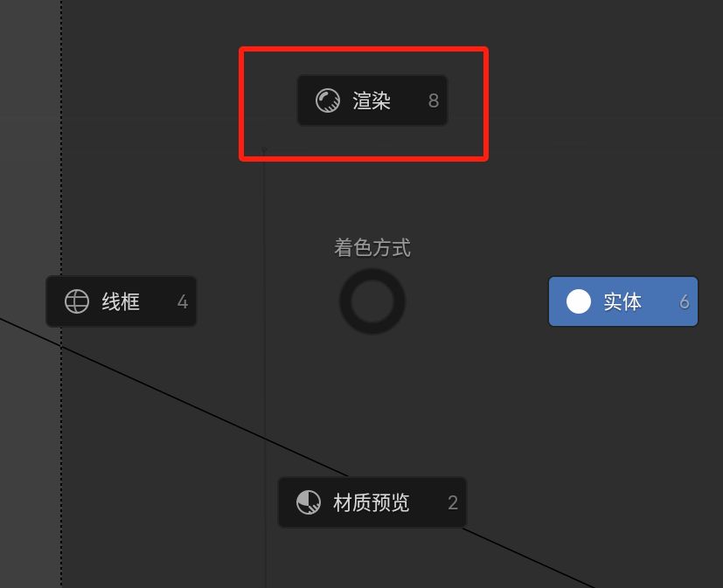Click the shortcut number 6 on 实体
723x588 pixels.
tap(685, 301)
